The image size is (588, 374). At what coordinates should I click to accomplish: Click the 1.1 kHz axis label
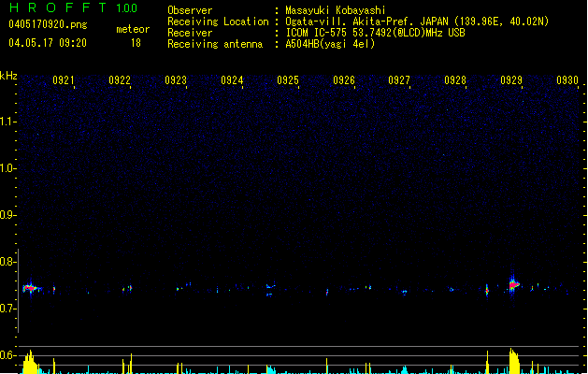pyautogui.click(x=7, y=122)
